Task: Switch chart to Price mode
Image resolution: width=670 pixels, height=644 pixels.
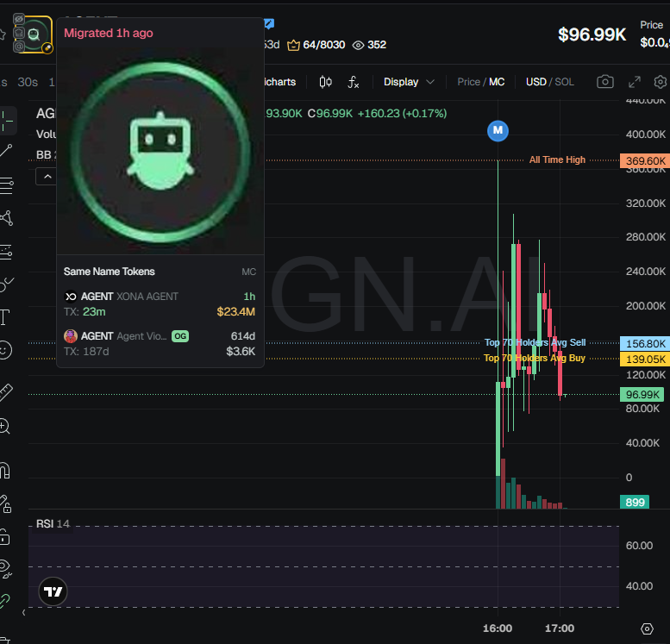Action: [x=468, y=82]
